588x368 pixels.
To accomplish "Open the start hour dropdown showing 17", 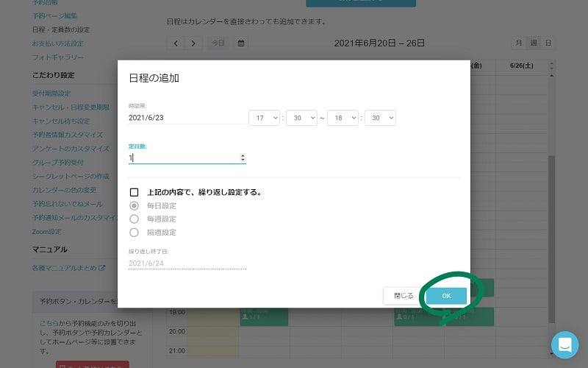I will (264, 118).
